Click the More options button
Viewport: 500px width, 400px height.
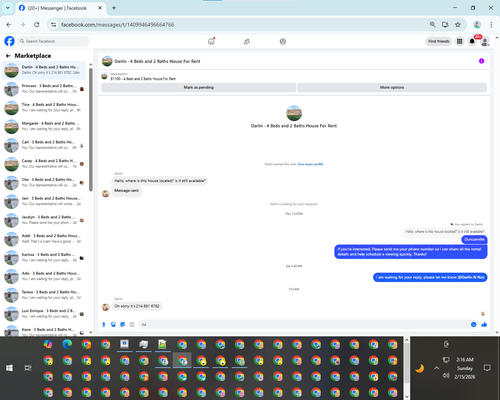click(392, 87)
